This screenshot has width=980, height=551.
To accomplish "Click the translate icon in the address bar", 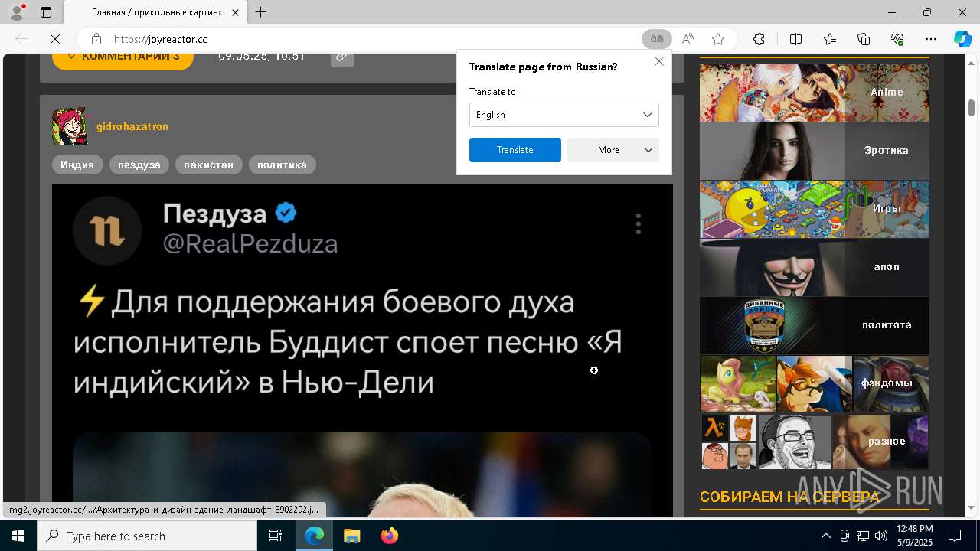I will (657, 39).
